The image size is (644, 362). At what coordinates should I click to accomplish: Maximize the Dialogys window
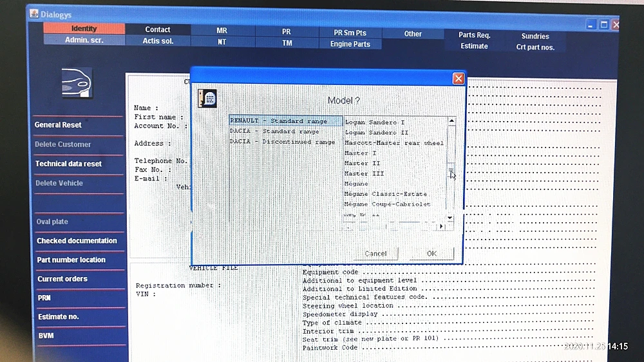point(604,24)
